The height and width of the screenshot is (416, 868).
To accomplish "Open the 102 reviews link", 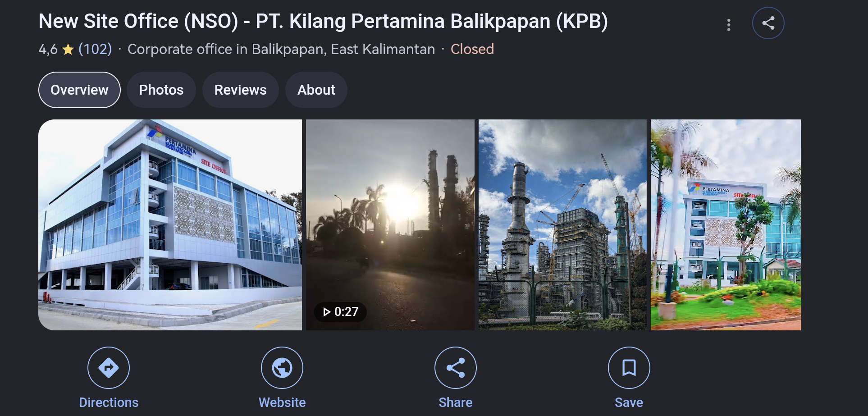I will [x=95, y=49].
